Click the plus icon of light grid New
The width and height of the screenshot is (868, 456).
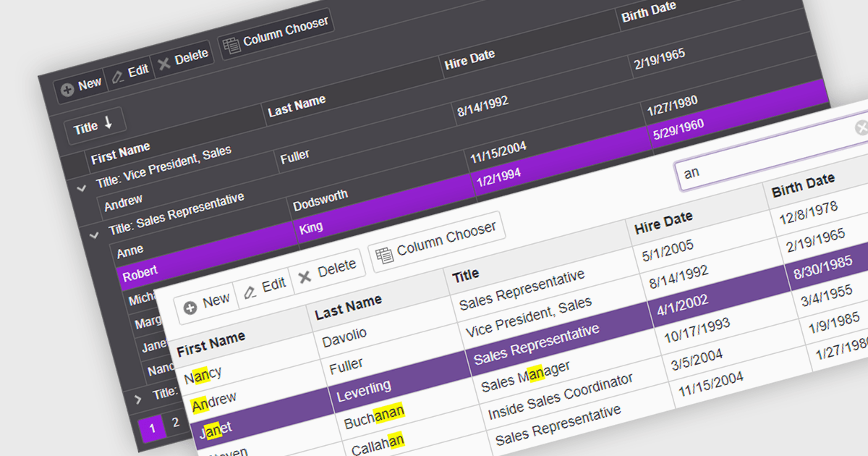tap(190, 308)
